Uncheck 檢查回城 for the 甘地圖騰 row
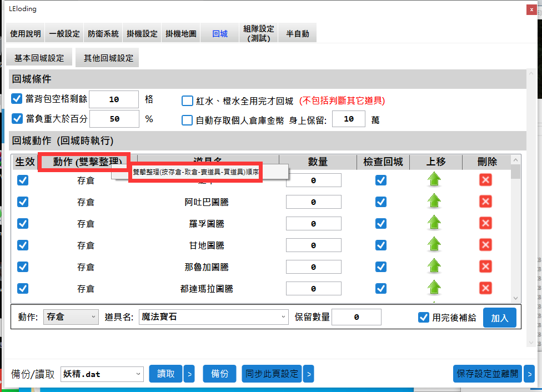This screenshot has width=542, height=392. pyautogui.click(x=381, y=245)
